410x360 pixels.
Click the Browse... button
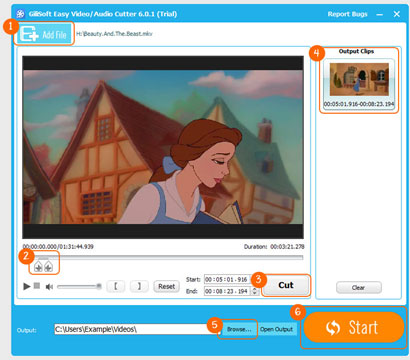point(239,329)
